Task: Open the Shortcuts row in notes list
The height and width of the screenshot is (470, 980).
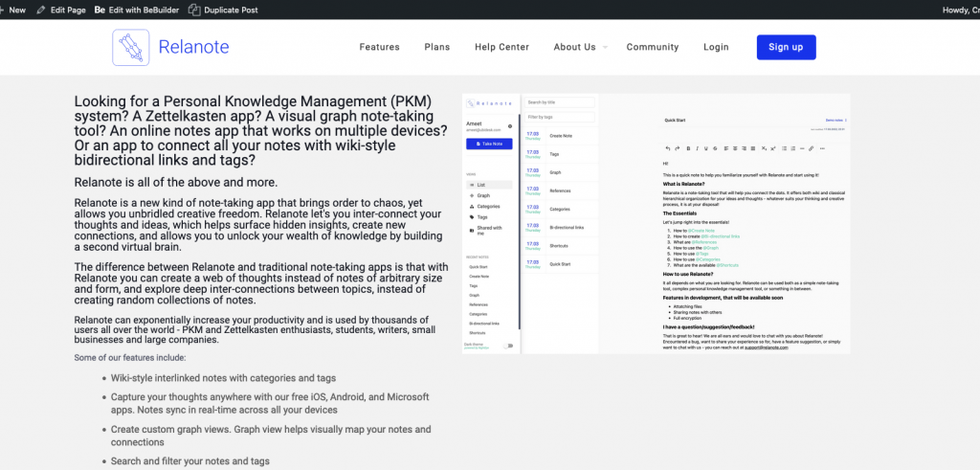Action: 561,246
